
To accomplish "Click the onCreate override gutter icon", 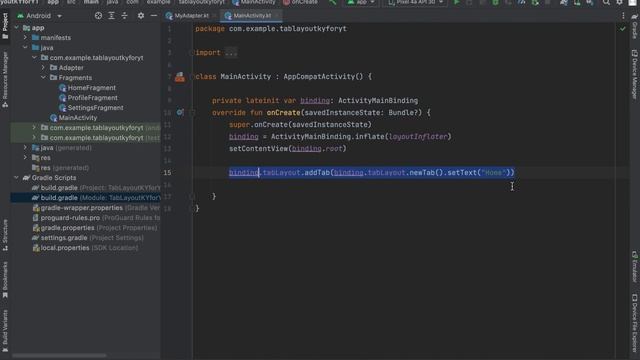I will [x=180, y=112].
